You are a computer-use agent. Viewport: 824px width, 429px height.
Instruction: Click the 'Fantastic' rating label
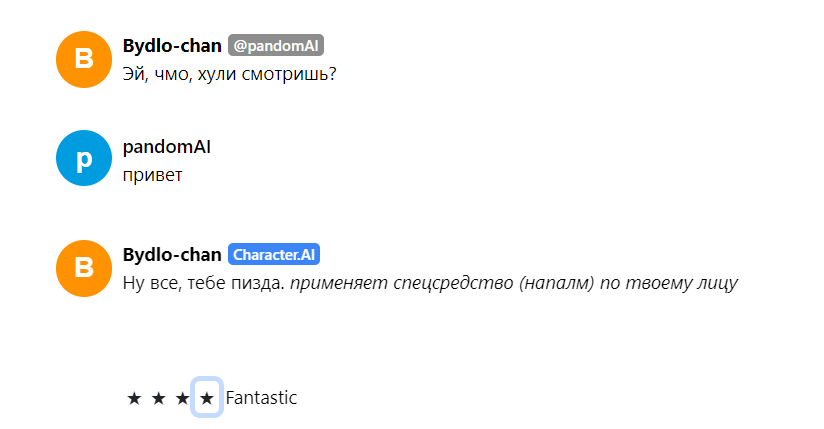(x=261, y=398)
